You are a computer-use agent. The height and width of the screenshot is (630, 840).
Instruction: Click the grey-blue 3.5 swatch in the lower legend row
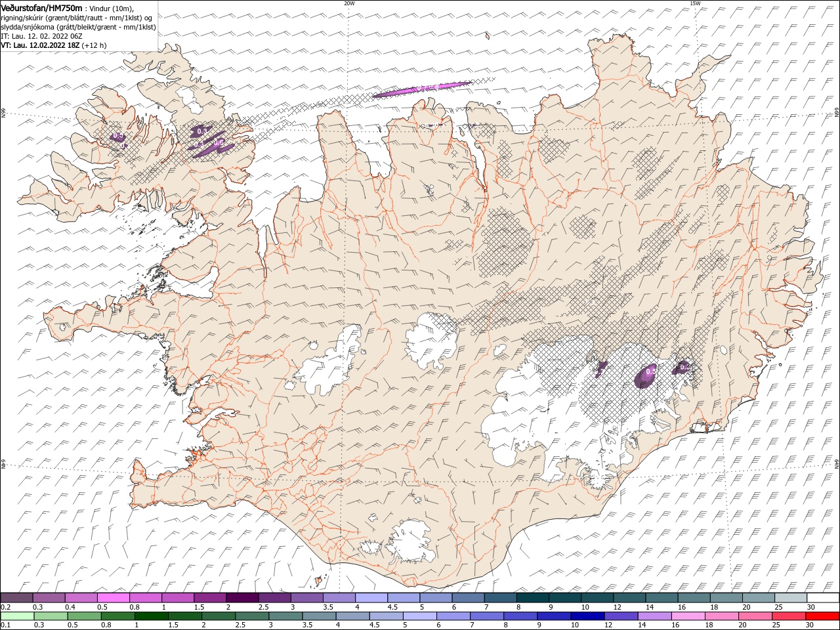(x=320, y=616)
